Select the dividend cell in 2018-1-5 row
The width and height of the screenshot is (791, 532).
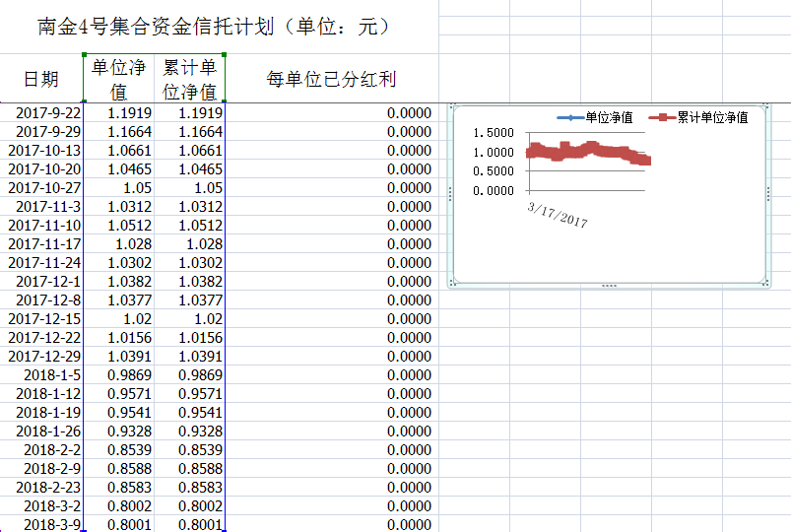(x=331, y=375)
